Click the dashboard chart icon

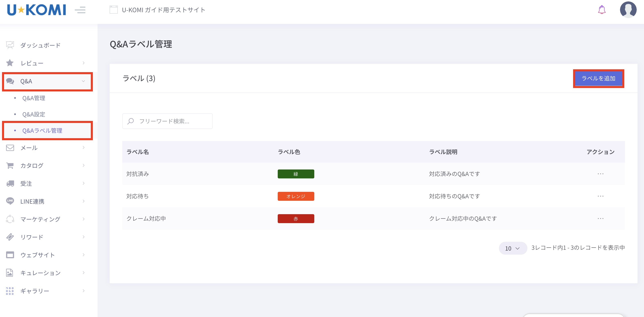tap(10, 45)
